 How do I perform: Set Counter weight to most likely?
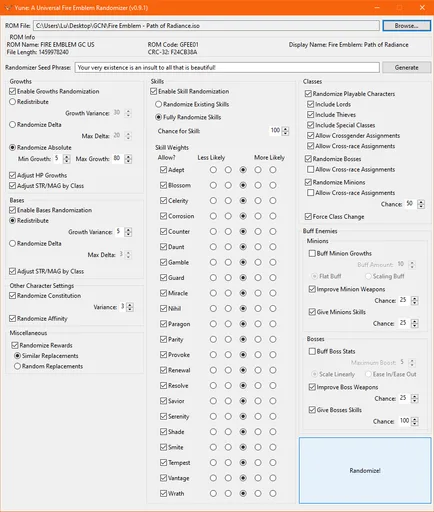[x=273, y=231]
